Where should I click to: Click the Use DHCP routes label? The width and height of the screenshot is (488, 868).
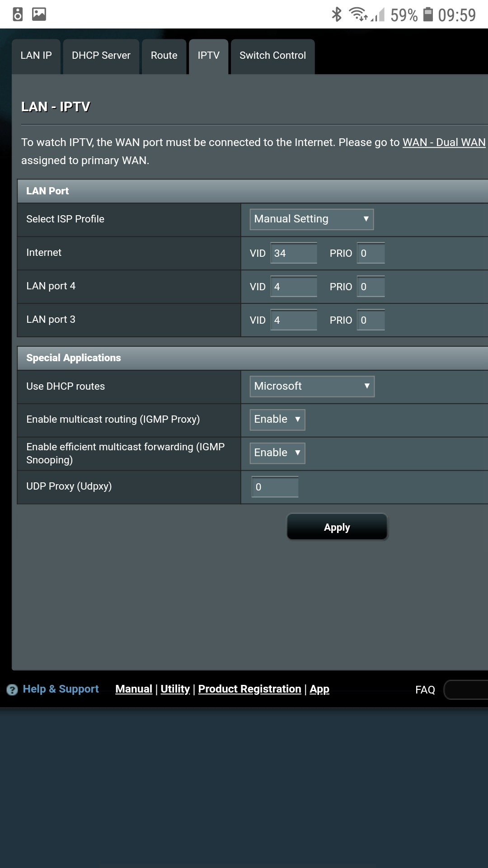coord(66,387)
